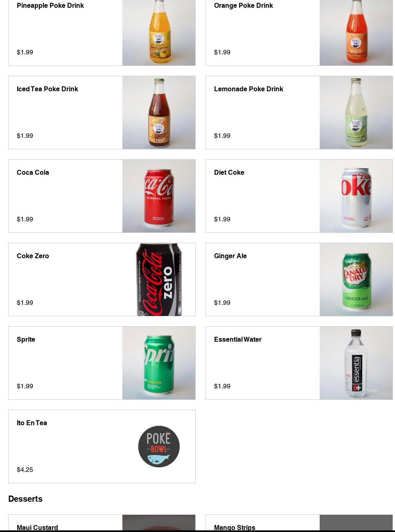Viewport: 395px width, 532px height.
Task: Open the Iced Tea Poke Drink item
Action: click(47, 89)
